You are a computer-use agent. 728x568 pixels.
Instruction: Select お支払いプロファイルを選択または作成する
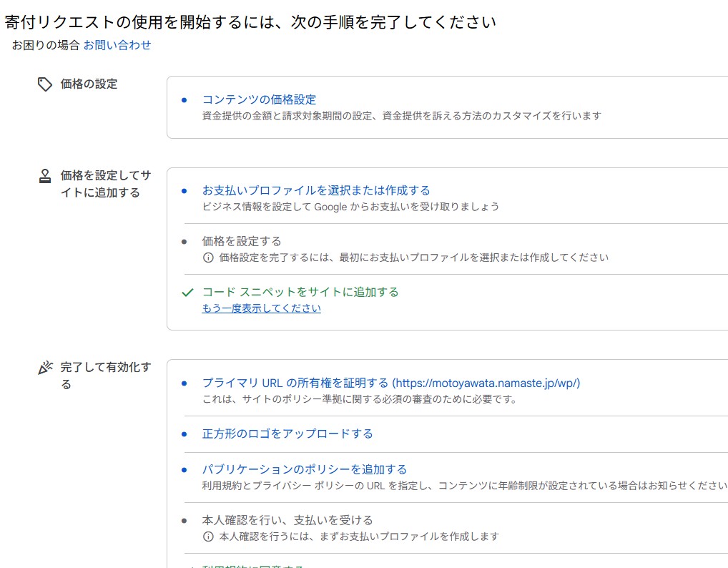(x=315, y=190)
